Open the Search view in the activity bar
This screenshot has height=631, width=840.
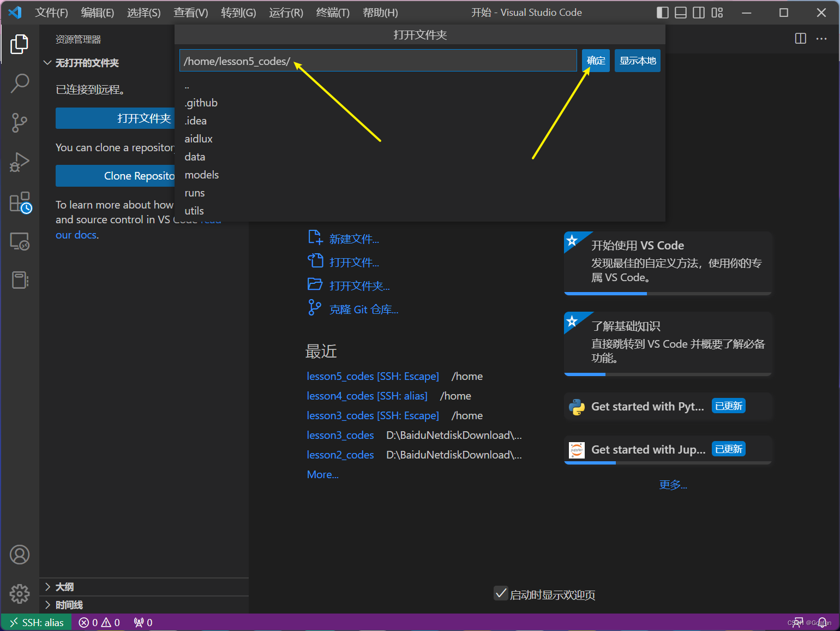[20, 84]
